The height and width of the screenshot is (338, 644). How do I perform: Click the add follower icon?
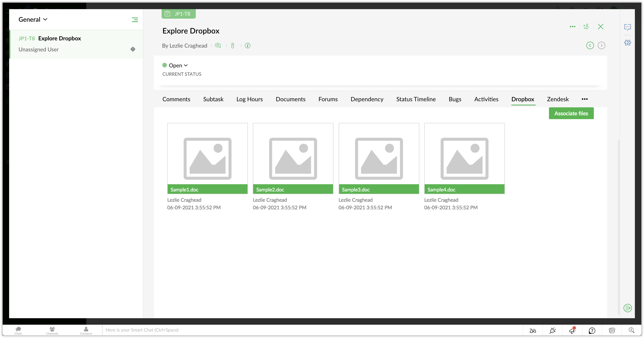pyautogui.click(x=586, y=26)
